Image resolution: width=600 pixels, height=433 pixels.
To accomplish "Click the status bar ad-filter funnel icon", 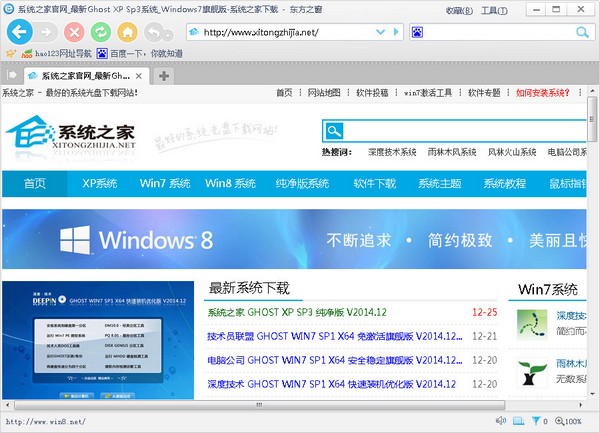I will (536, 421).
